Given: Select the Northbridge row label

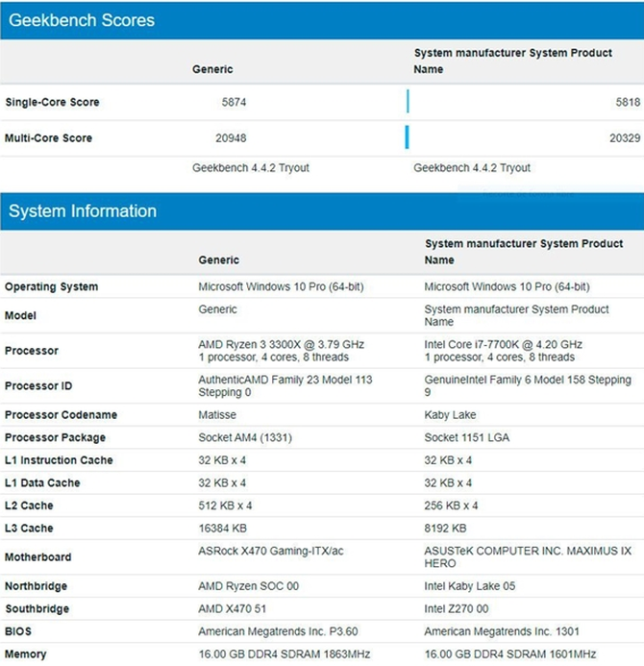Looking at the screenshot, I should 37,586.
